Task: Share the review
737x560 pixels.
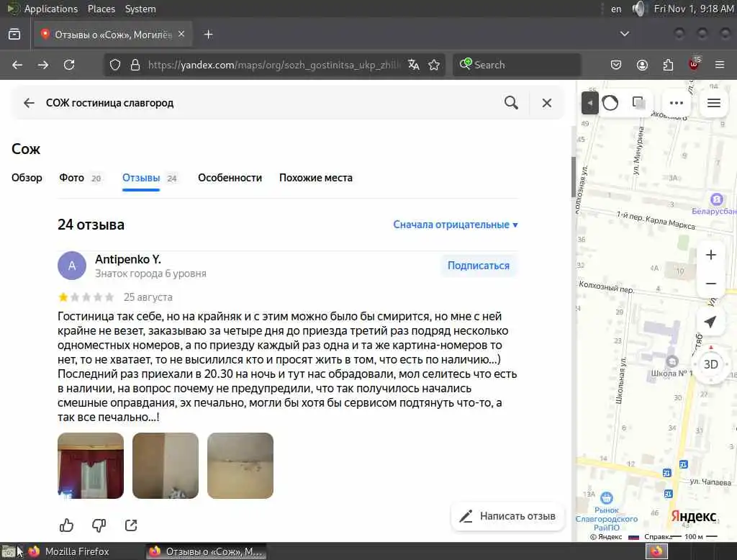Action: 131,525
